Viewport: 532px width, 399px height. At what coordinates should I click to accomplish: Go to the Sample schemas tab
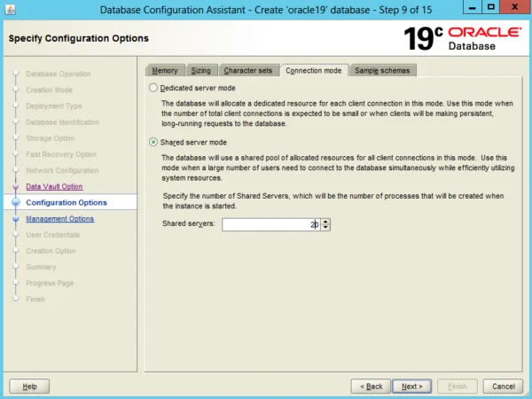click(382, 71)
